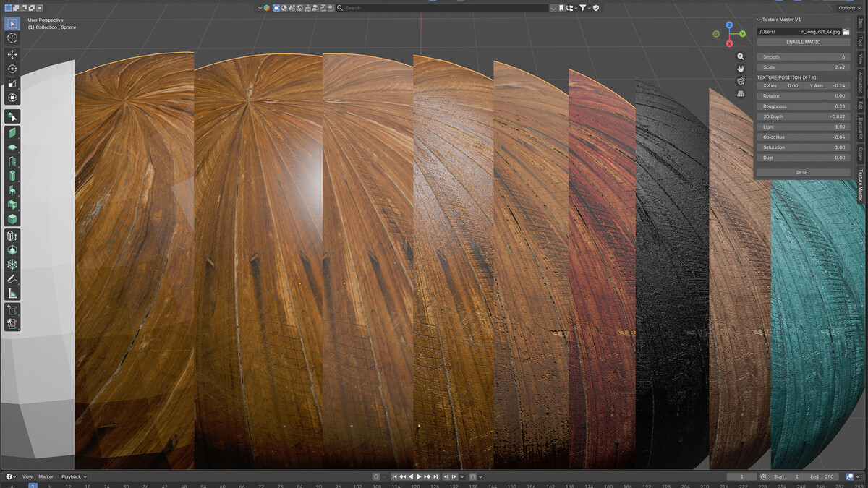Click the Roughness slider
868x488 pixels.
803,106
